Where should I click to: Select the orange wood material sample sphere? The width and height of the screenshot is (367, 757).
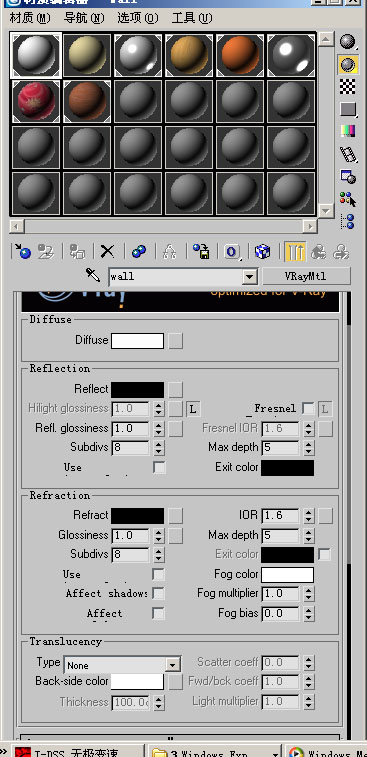pos(189,56)
